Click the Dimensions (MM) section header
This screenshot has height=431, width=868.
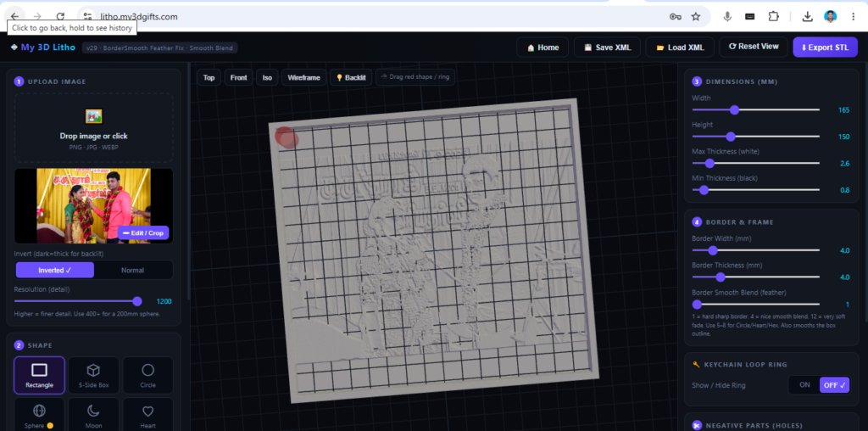tap(735, 81)
